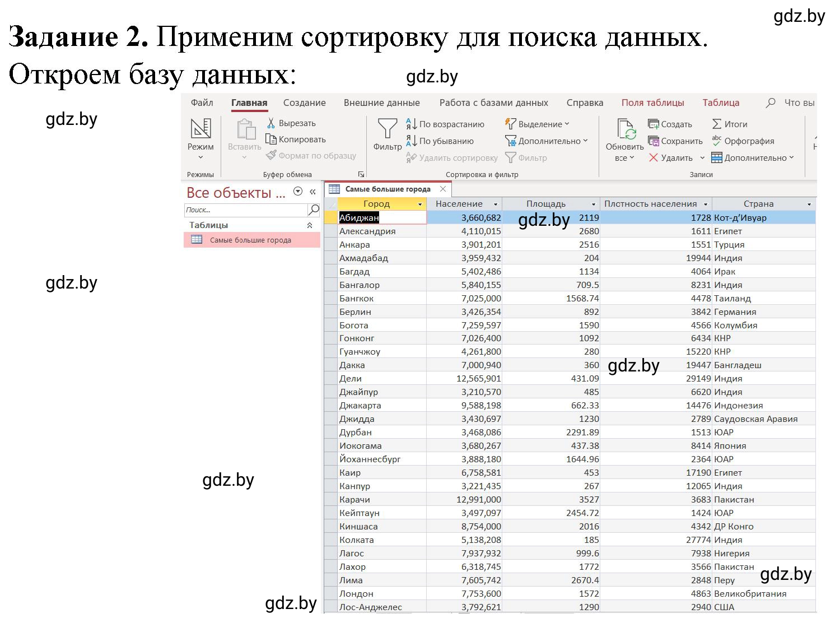Viewport: 840px width, 632px height.
Task: Open the Что вы search magnifier
Action: coord(771,103)
